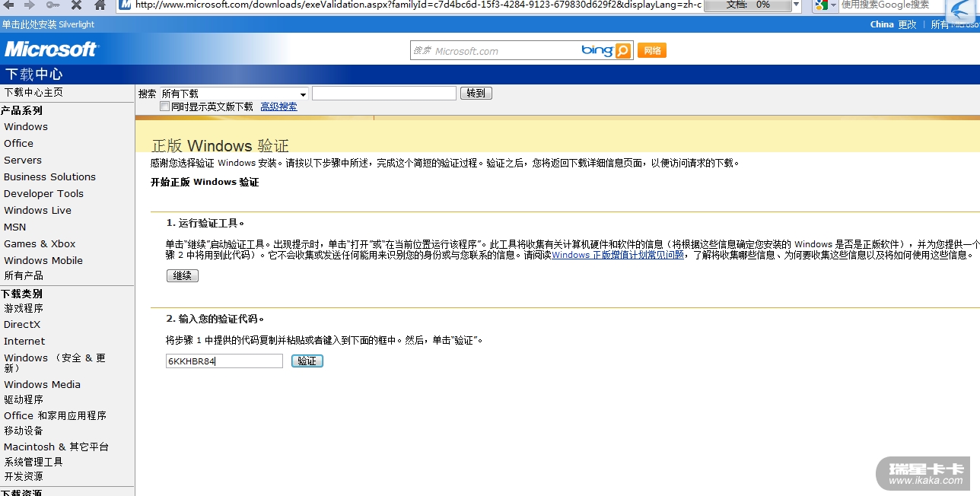Open 驱动程序 download category

coord(24,399)
